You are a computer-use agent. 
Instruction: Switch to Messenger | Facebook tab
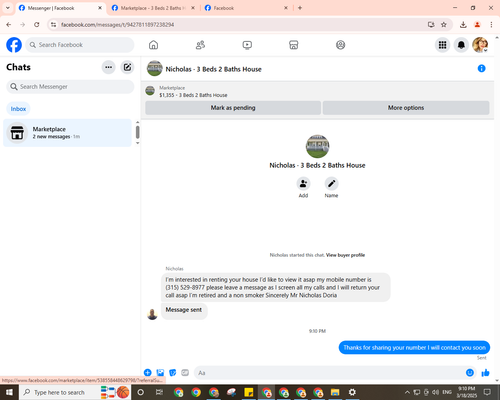pos(61,8)
